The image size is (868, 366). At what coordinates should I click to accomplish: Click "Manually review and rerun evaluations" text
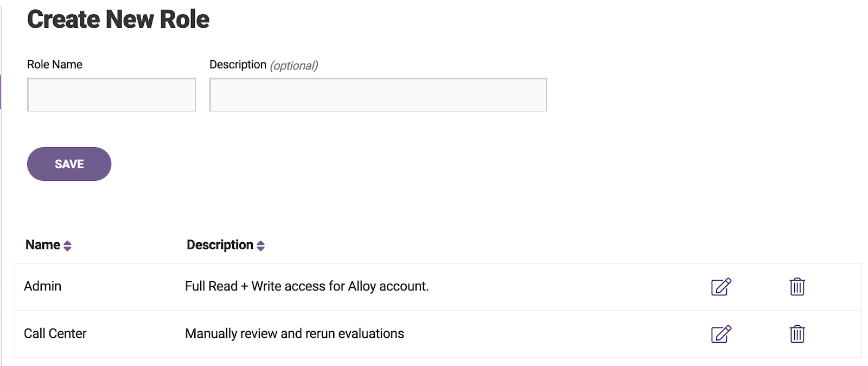point(294,333)
